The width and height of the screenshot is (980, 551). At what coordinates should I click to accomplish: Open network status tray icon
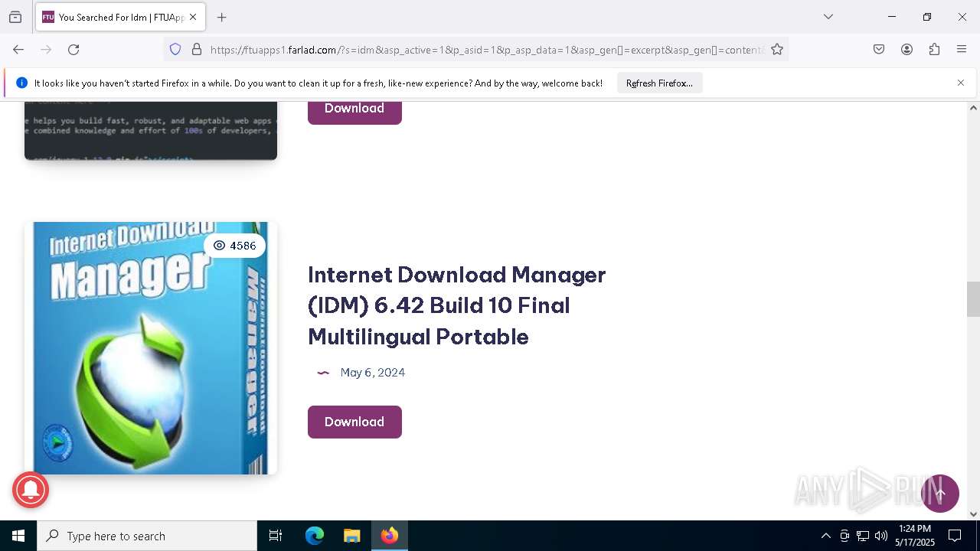pyautogui.click(x=863, y=536)
